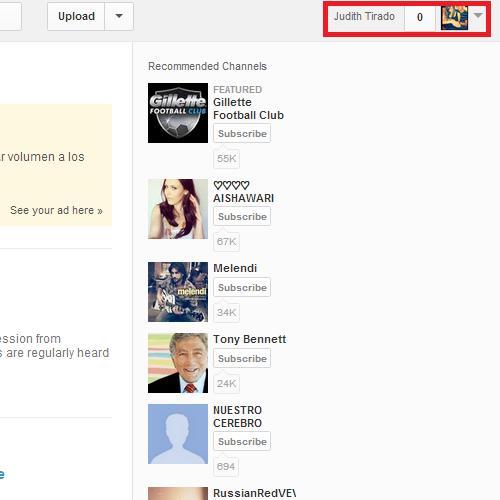Subscribe to the AISHAWARI channel
Image resolution: width=500 pixels, height=500 pixels.
coord(242,216)
